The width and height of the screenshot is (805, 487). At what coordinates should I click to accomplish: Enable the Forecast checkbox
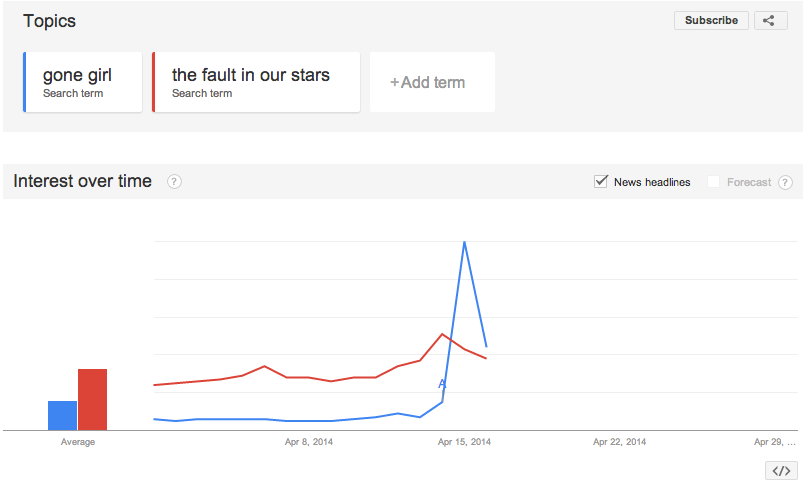pos(713,182)
